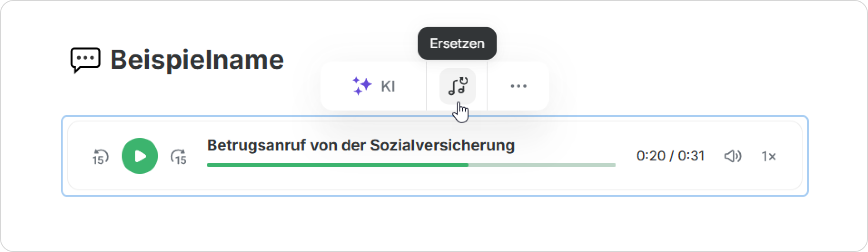Viewport: 868px width, 252px height.
Task: Click the Betrugsanruf von der Sozialversicherung title
Action: [360, 145]
